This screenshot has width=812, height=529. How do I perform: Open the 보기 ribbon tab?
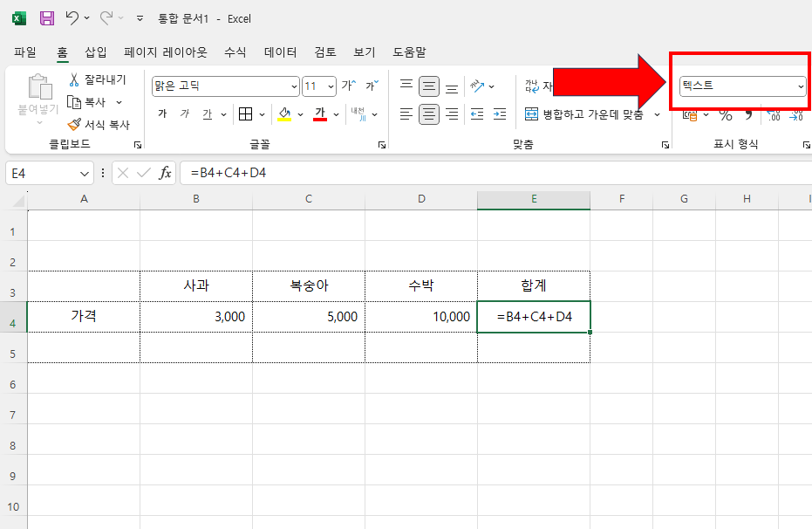point(364,52)
